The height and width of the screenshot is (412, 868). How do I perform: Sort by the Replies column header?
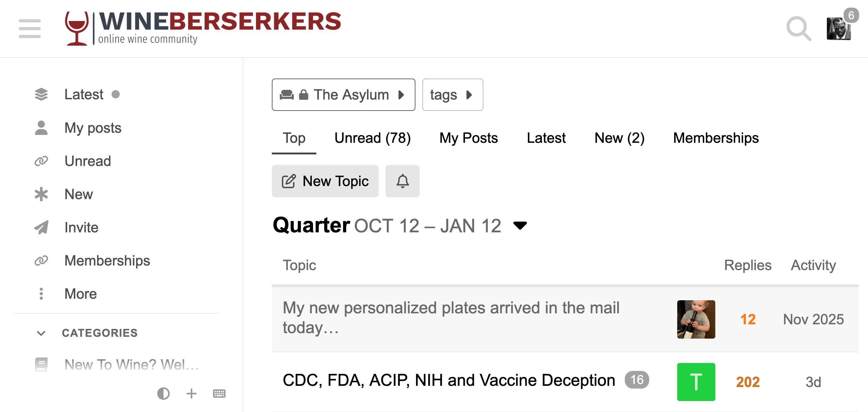(x=747, y=265)
